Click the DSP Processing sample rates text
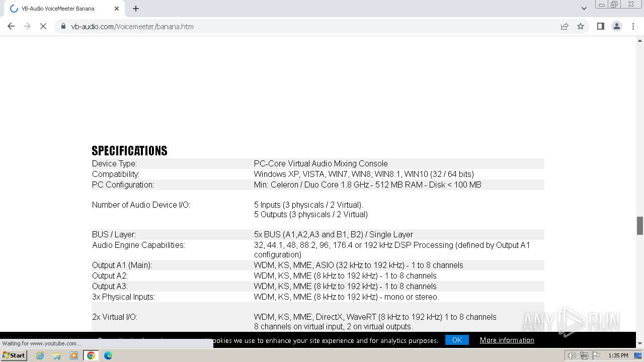The width and height of the screenshot is (644, 362). click(x=392, y=250)
